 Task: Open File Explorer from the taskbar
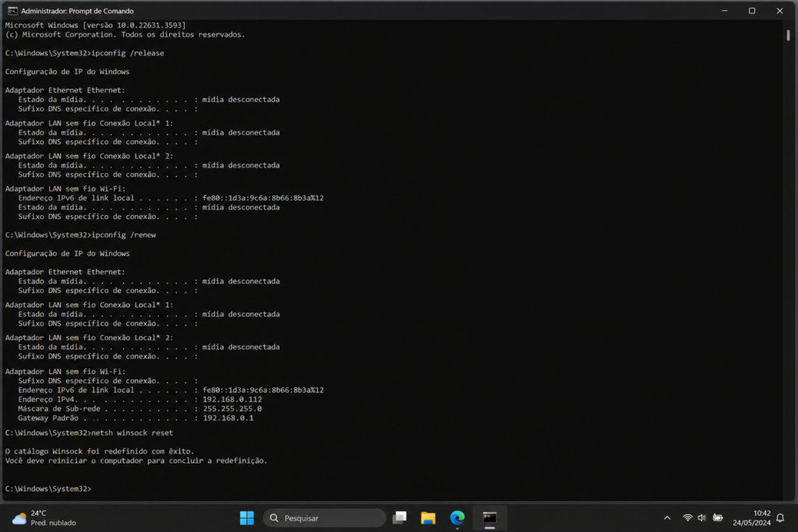pos(428,518)
